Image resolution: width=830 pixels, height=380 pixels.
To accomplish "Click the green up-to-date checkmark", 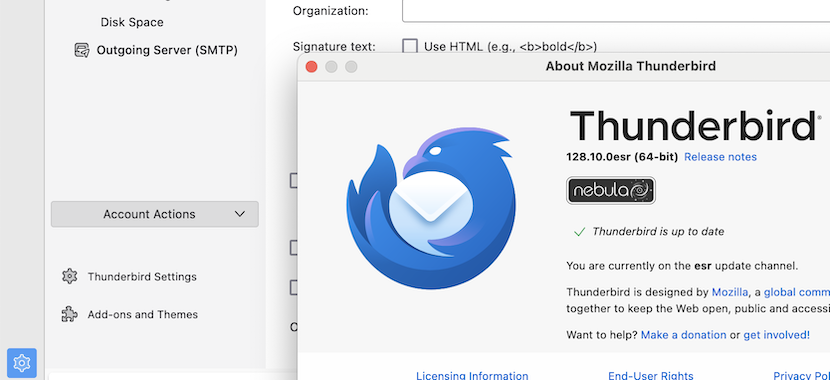I will (579, 232).
